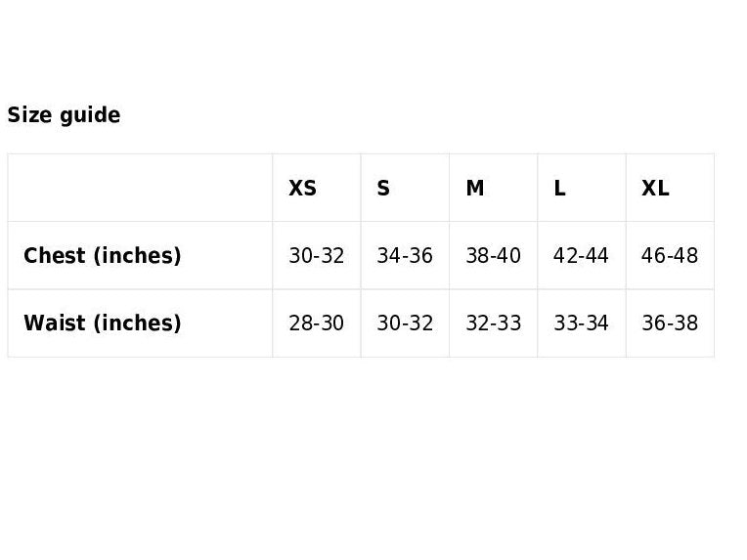Click the waist measurement 32-33
Screen dimensions: 747x560
click(x=494, y=323)
